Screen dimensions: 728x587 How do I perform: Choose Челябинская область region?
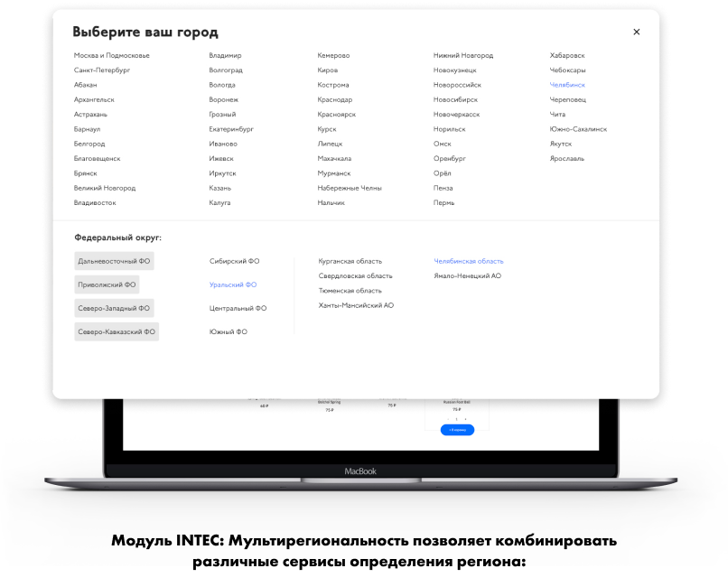[x=469, y=261]
